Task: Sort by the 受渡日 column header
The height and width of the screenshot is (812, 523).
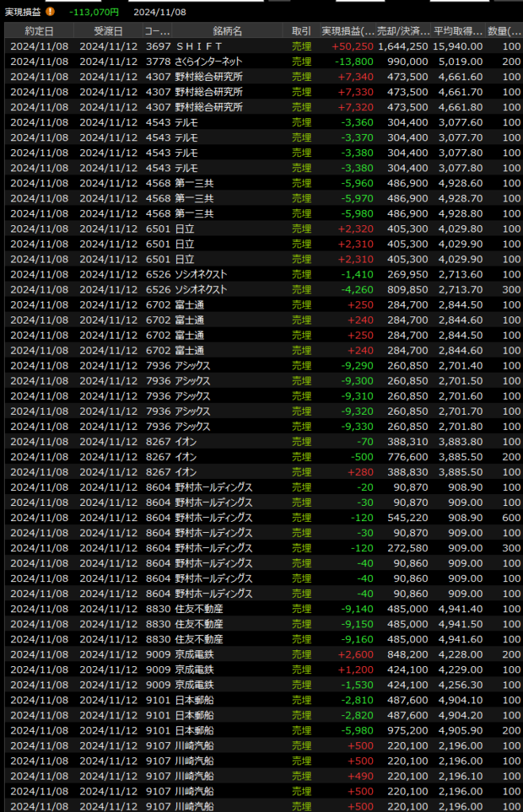Action: [x=107, y=31]
